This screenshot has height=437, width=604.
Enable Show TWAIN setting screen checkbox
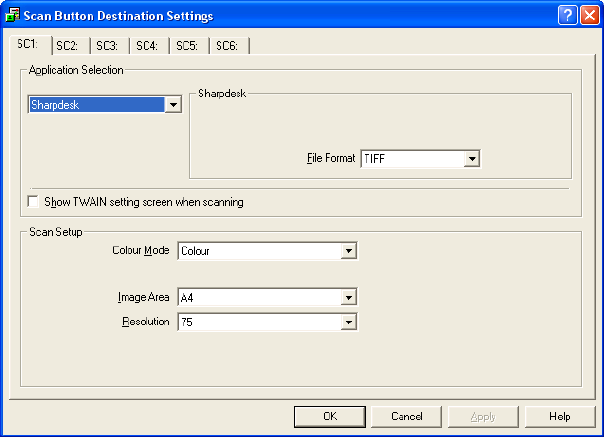[x=35, y=202]
